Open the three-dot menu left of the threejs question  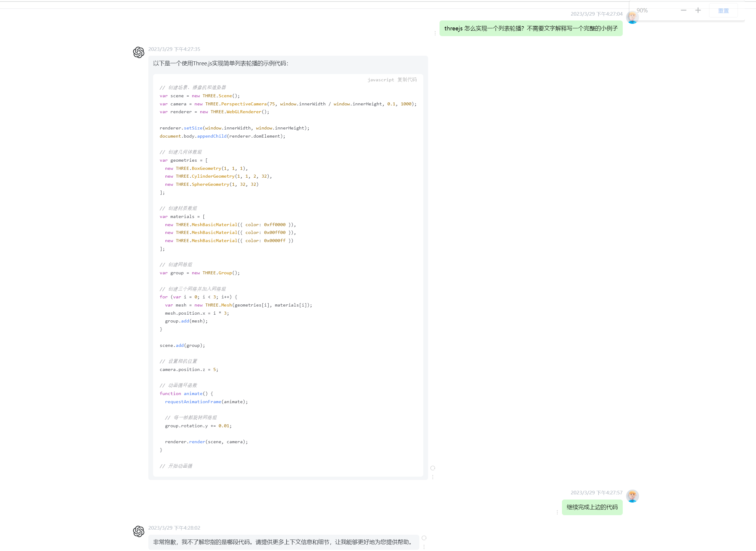(436, 33)
